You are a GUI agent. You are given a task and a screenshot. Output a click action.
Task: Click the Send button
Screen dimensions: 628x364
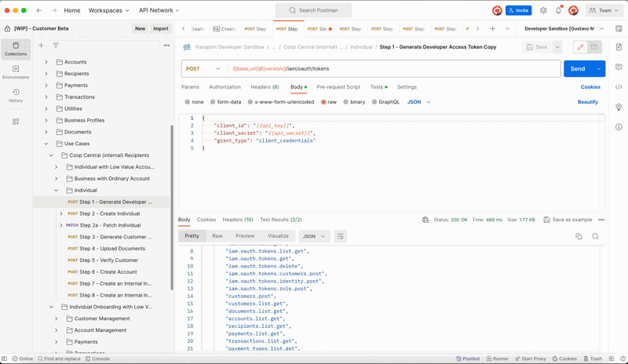tap(578, 69)
